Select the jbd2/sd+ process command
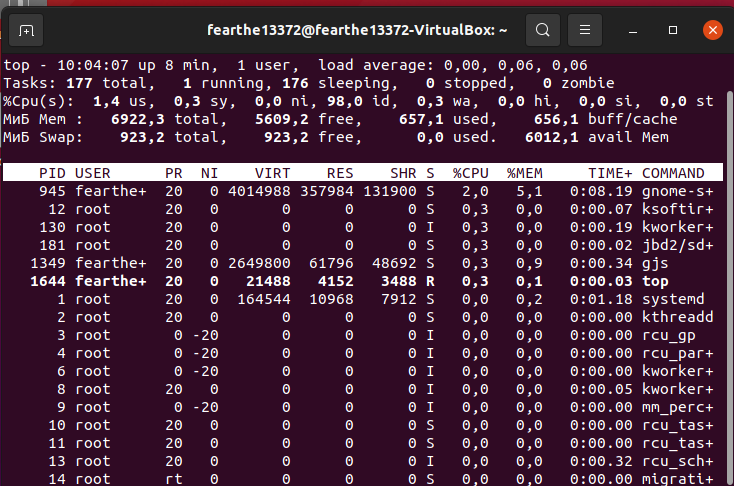The image size is (734, 486). [677, 245]
